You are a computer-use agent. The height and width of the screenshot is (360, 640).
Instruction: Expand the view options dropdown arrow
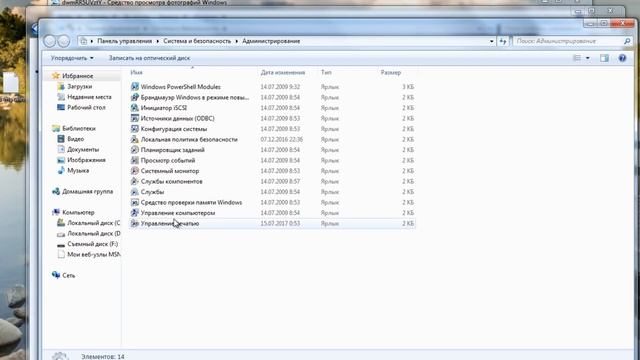588,58
